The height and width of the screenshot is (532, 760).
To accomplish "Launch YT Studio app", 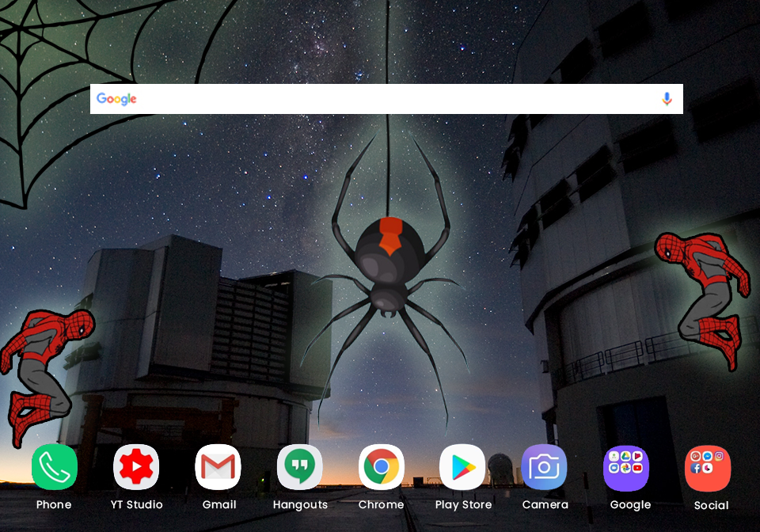I will (x=136, y=466).
